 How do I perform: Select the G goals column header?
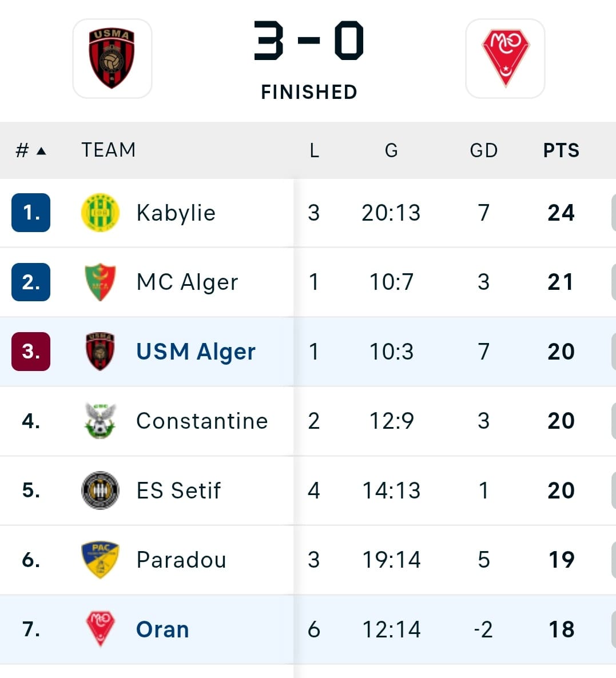pyautogui.click(x=391, y=150)
